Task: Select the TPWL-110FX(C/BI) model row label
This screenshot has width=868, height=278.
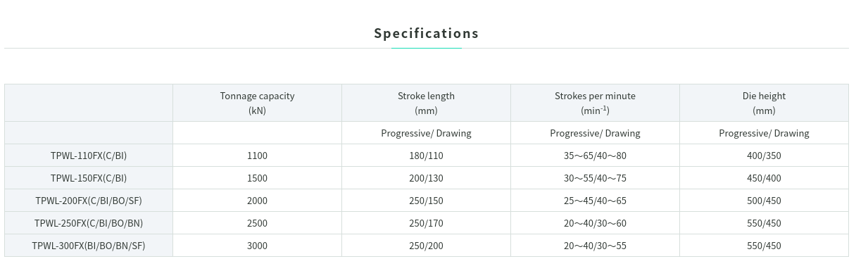Action: [89, 156]
